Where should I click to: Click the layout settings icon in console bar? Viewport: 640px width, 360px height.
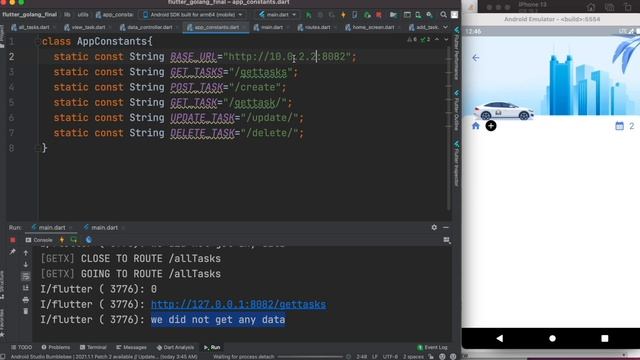[447, 240]
